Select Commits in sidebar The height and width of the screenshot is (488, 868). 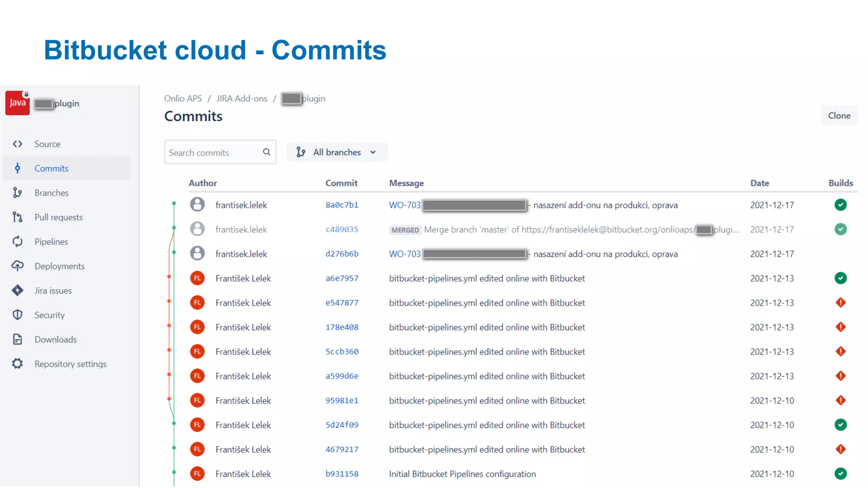(x=51, y=168)
